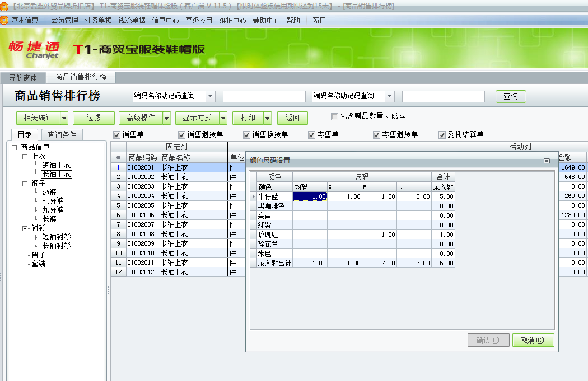588x381 pixels.
Task: Click 取消 in the 颜色尺码设置 dialog
Action: [x=533, y=340]
